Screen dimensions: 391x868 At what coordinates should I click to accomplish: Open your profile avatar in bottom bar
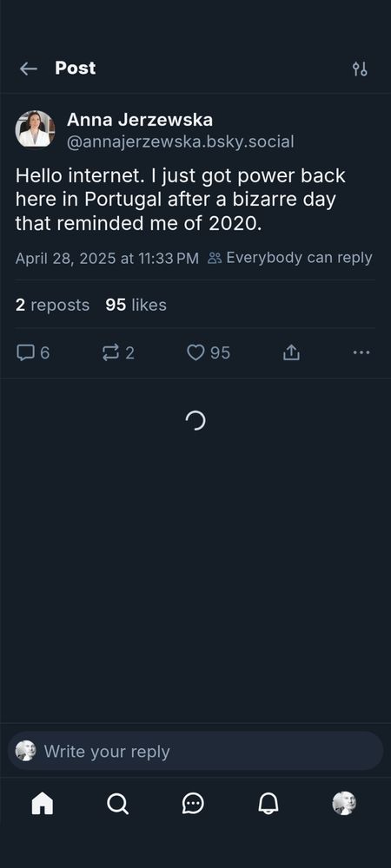(x=344, y=803)
